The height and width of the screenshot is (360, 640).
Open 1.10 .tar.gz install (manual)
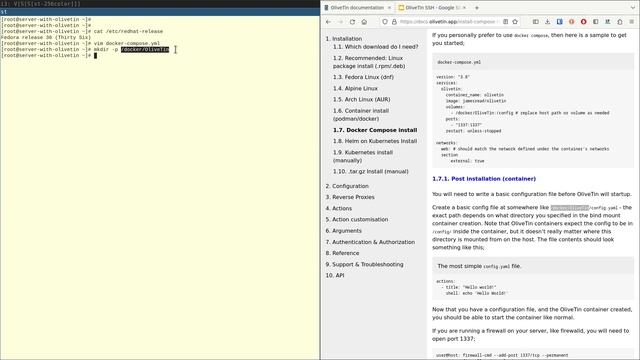point(371,172)
